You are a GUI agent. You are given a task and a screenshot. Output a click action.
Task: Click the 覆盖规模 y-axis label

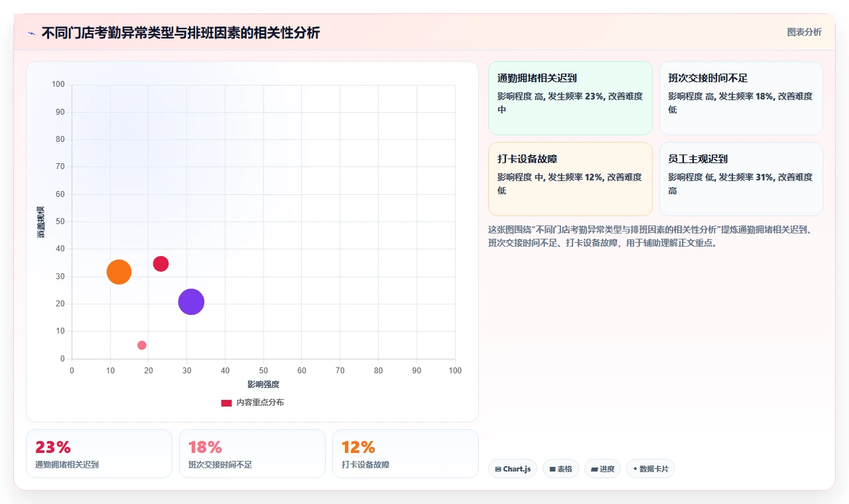tap(40, 222)
